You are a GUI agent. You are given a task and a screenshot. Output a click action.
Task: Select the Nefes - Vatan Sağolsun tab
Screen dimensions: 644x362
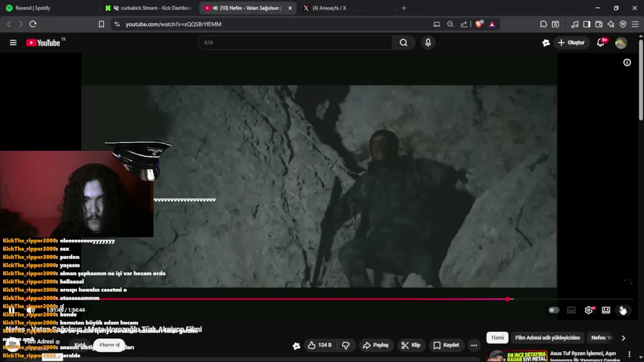(247, 8)
